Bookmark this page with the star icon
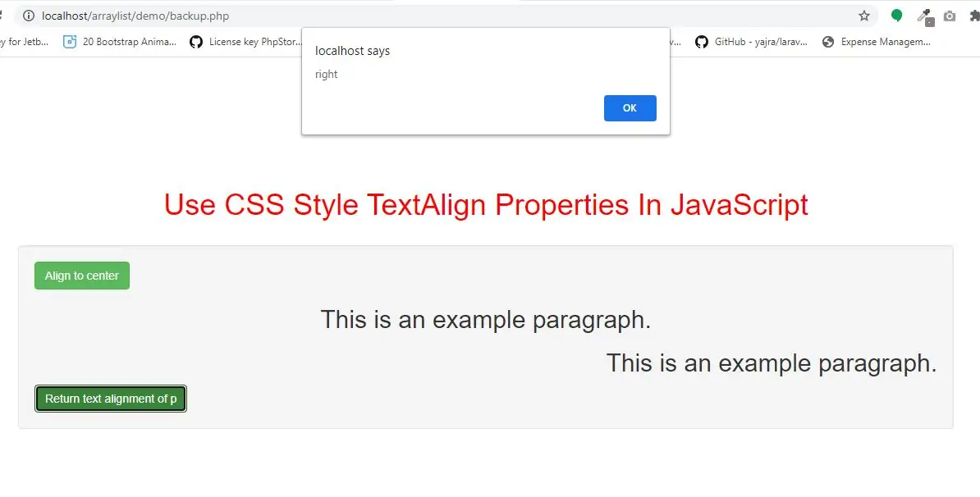Viewport: 980px width, 497px height. [863, 16]
